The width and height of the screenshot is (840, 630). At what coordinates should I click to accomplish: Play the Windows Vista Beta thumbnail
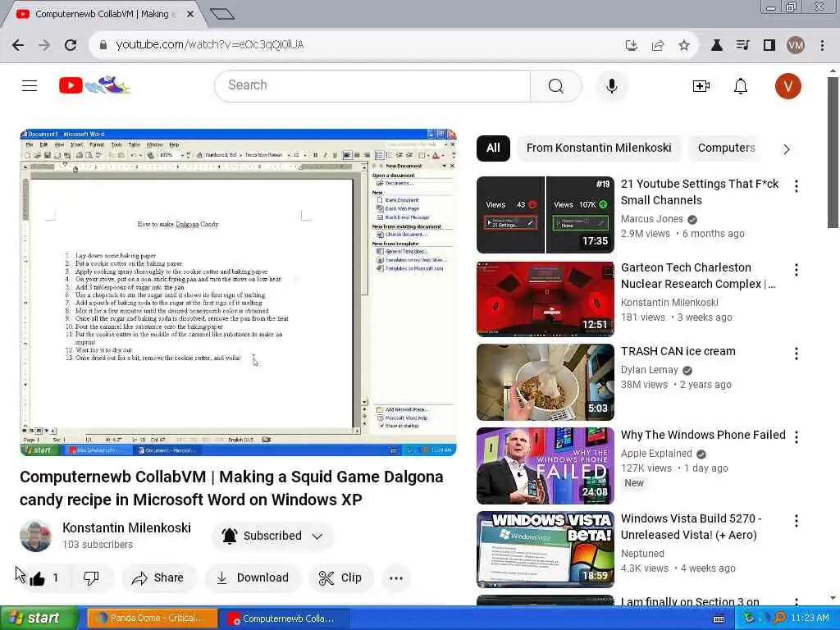pyautogui.click(x=546, y=549)
